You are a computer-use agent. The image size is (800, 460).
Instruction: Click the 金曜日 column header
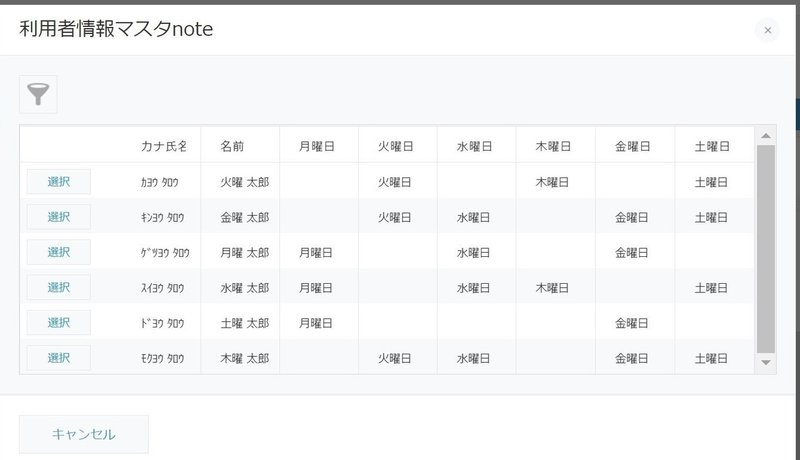click(633, 146)
